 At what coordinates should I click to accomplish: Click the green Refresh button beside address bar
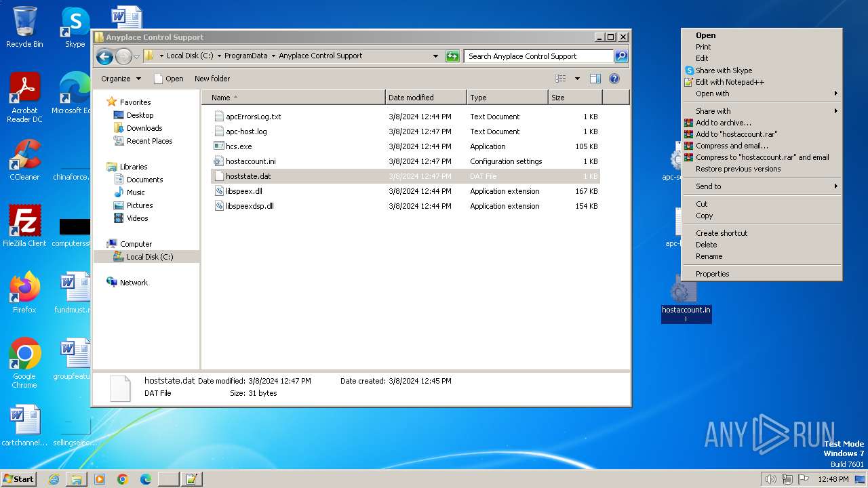pos(452,56)
